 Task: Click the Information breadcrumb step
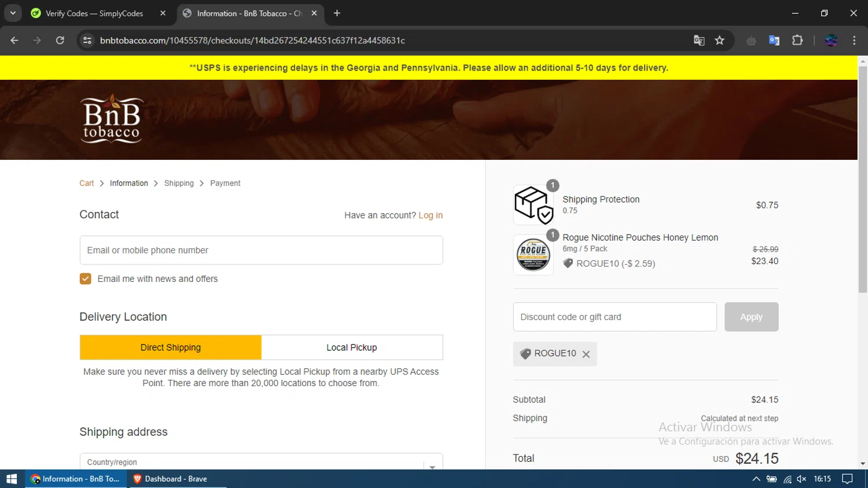129,184
